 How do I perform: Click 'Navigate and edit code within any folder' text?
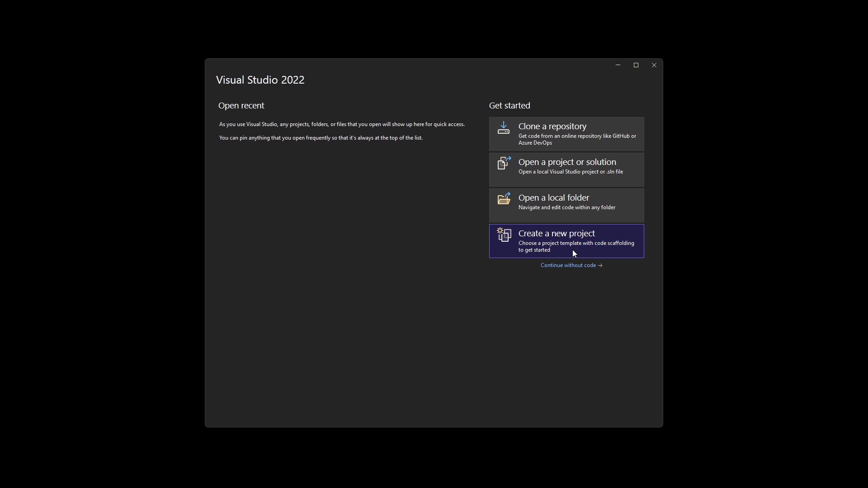566,207
